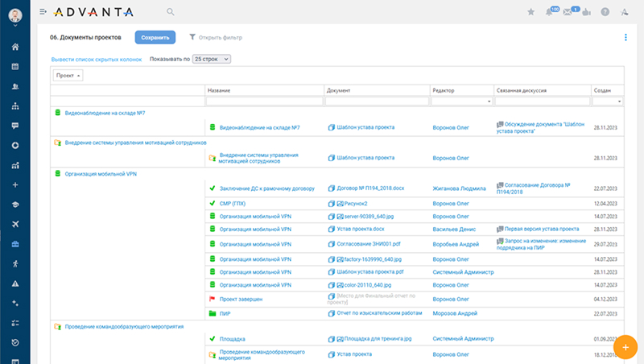This screenshot has height=364, width=644.
Task: Click the favorites star icon
Action: (530, 12)
